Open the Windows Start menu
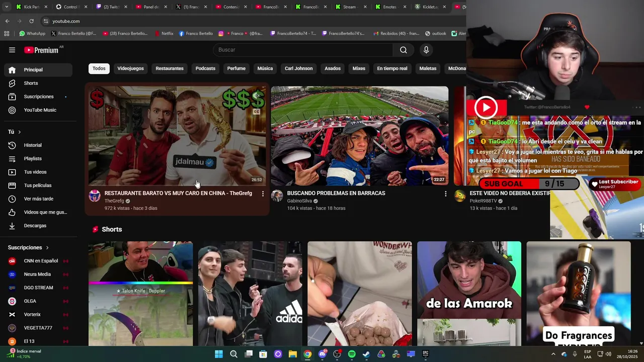 tap(219, 354)
